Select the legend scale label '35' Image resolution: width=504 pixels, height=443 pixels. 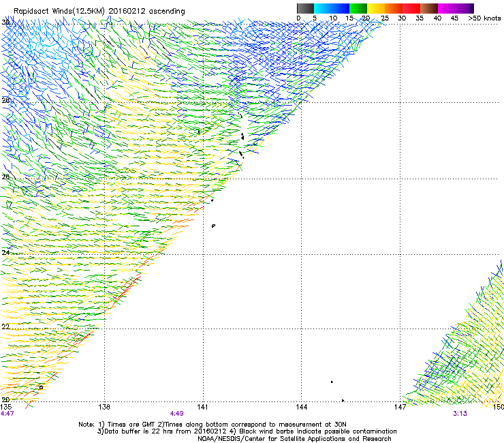click(x=420, y=18)
